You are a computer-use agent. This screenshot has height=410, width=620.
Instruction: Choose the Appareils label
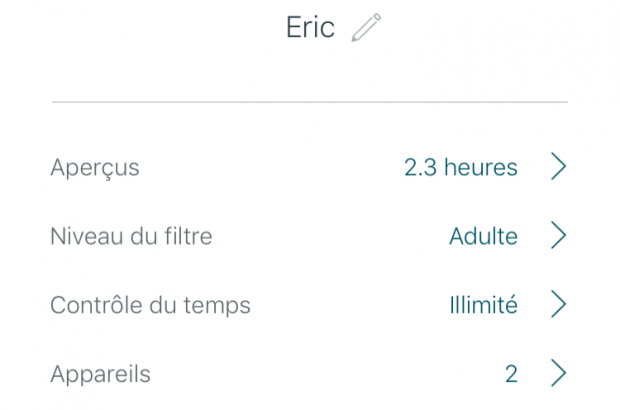(100, 375)
